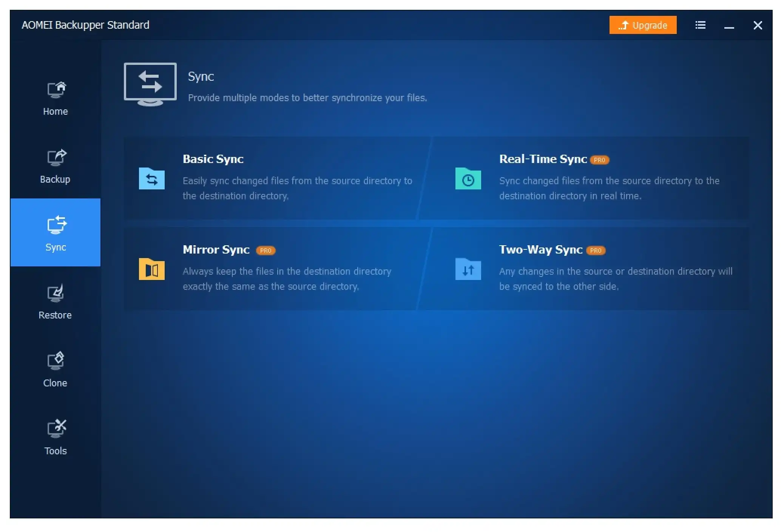Choose the Basic Sync title

[213, 159]
